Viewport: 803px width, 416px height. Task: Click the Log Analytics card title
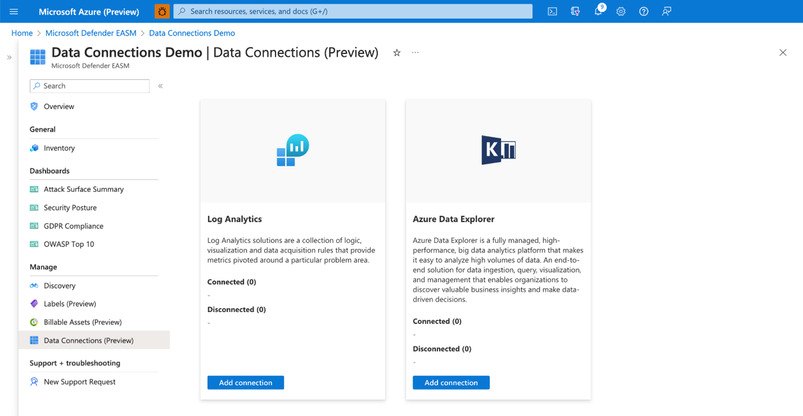point(235,219)
